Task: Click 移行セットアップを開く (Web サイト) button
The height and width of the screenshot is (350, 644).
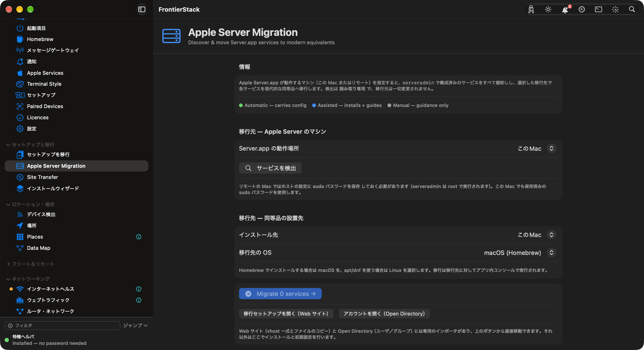Action: (286, 313)
